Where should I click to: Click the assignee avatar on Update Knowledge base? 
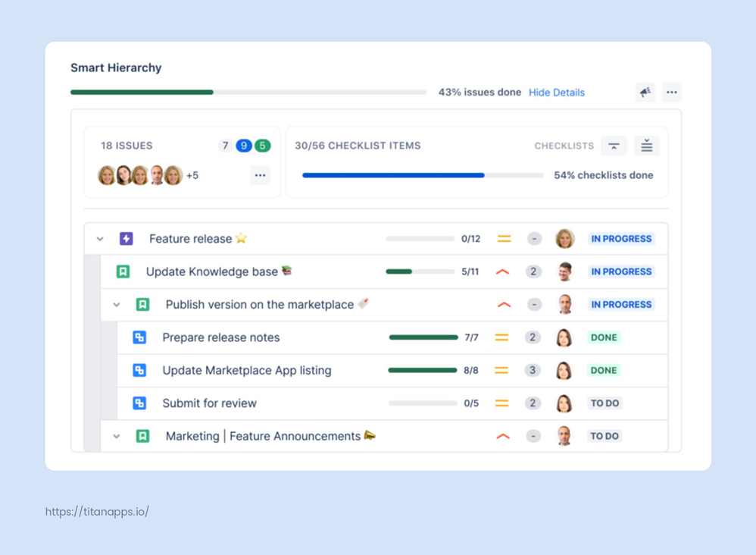coord(564,271)
